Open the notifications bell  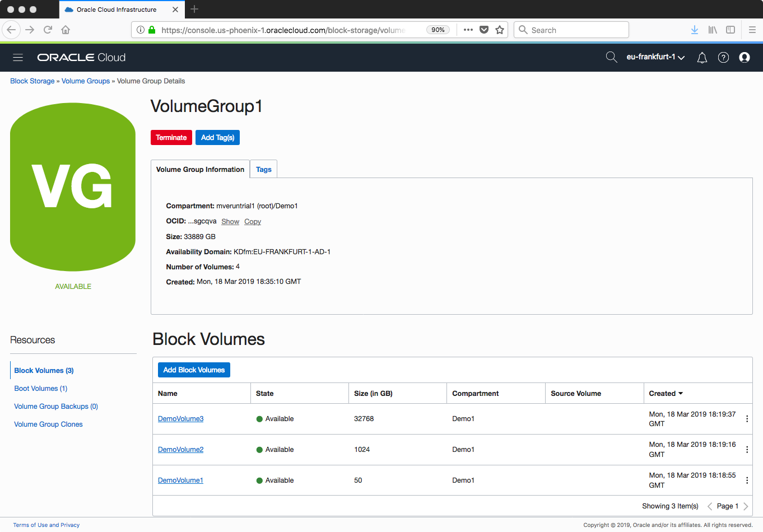pos(702,58)
